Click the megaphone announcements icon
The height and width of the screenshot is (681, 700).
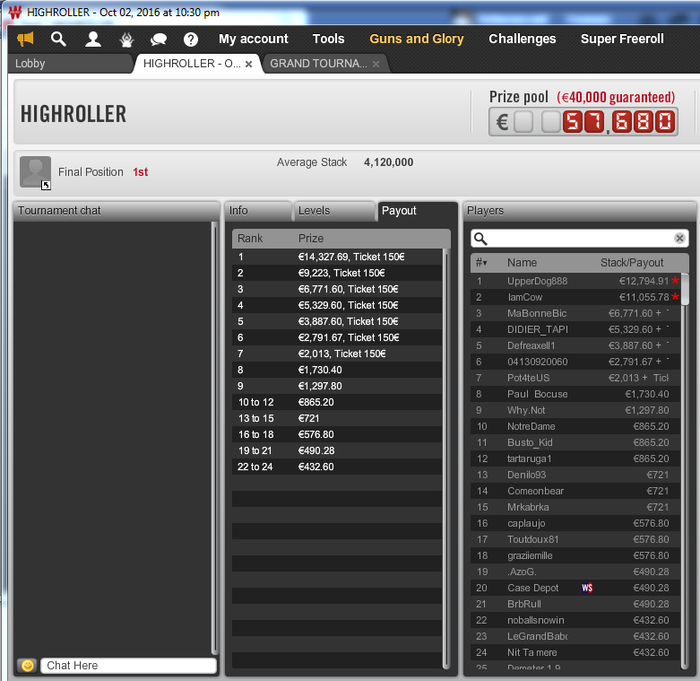coord(25,39)
